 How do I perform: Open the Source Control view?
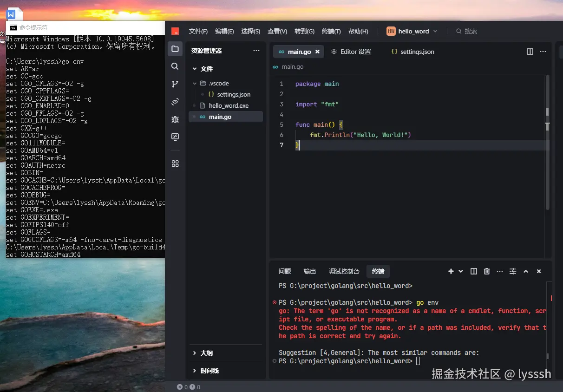[x=175, y=84]
